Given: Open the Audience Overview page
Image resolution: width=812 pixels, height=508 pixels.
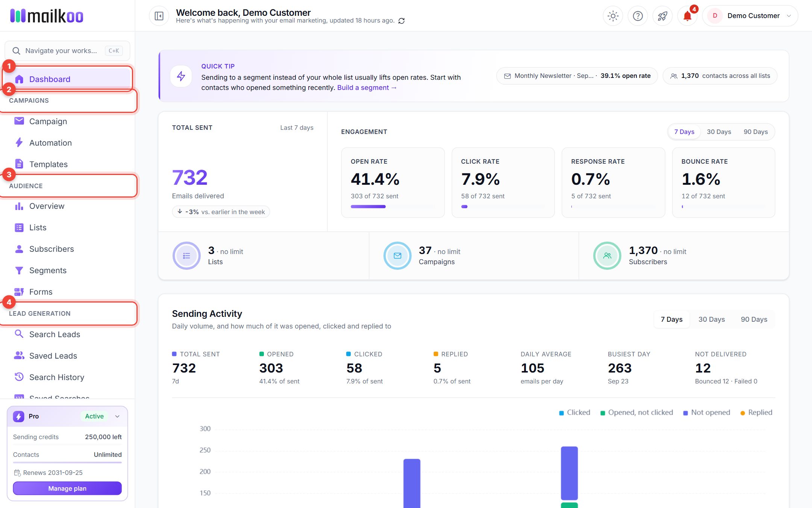Looking at the screenshot, I should [67, 206].
